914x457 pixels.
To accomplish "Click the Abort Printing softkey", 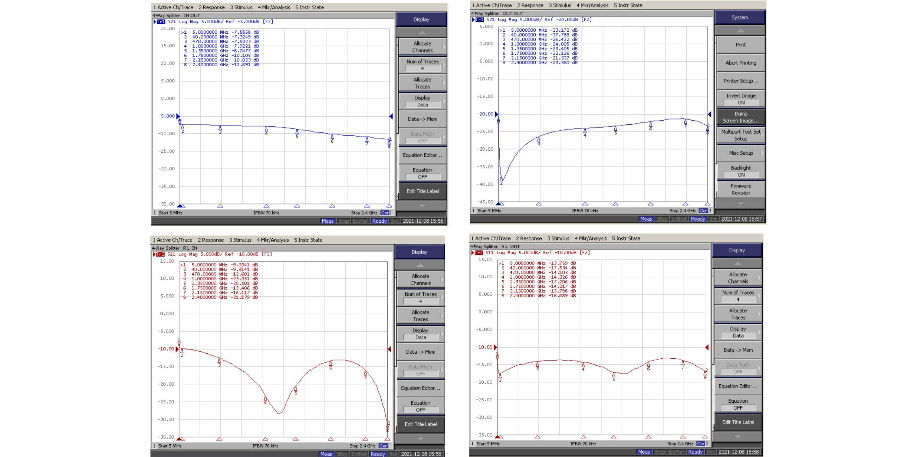I will pyautogui.click(x=739, y=62).
